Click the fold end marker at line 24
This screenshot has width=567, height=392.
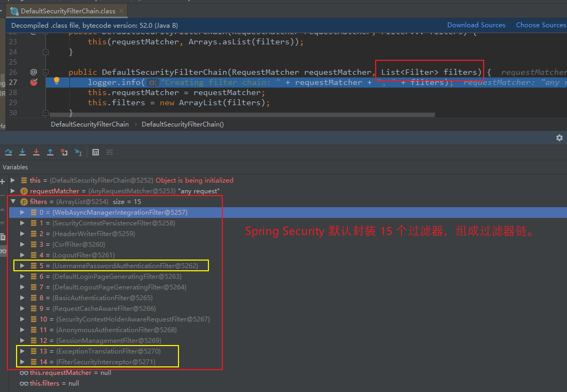(45, 52)
